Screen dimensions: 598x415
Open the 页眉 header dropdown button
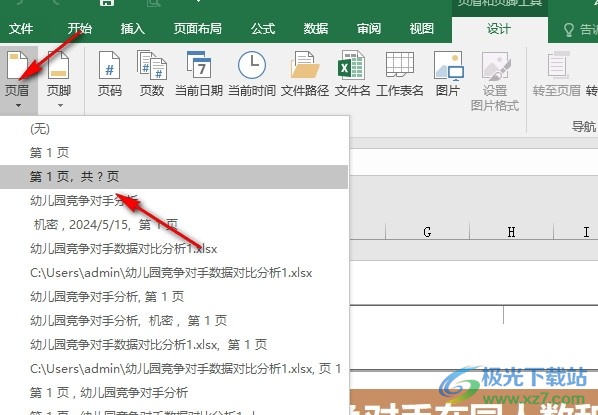click(x=18, y=80)
